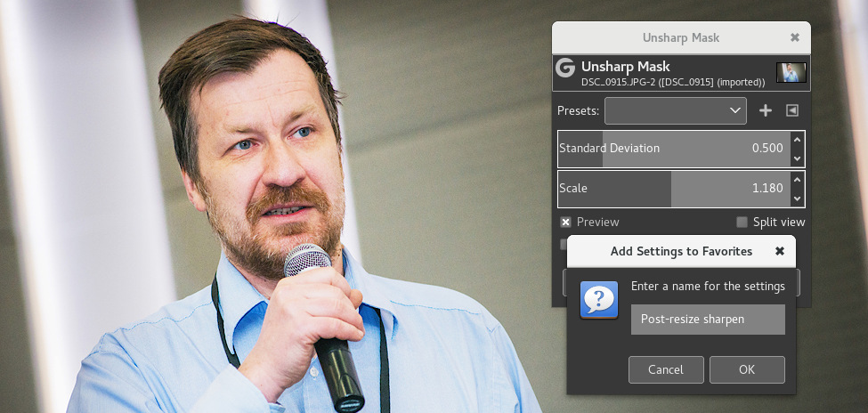The image size is (868, 413).
Task: Click the Standard Deviation slider
Action: (674, 149)
